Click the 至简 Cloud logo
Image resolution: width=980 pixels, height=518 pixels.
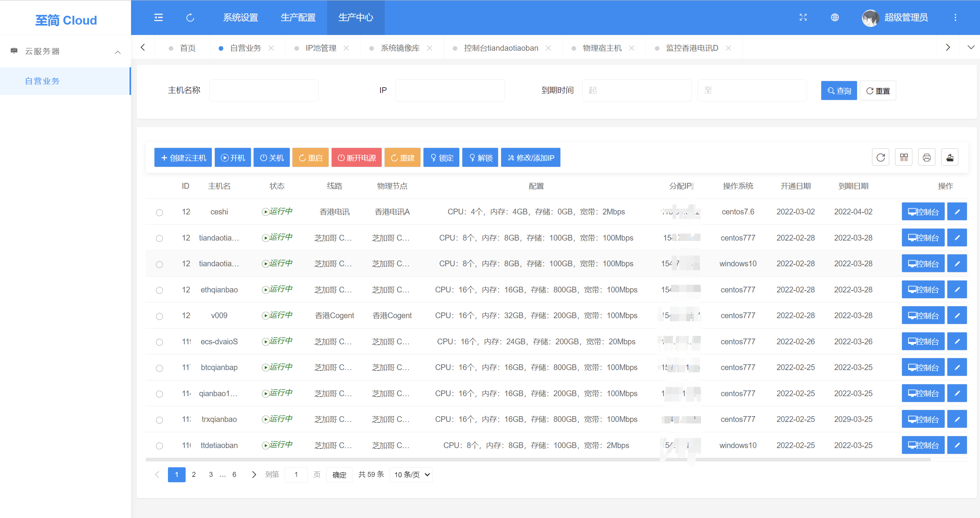point(66,20)
